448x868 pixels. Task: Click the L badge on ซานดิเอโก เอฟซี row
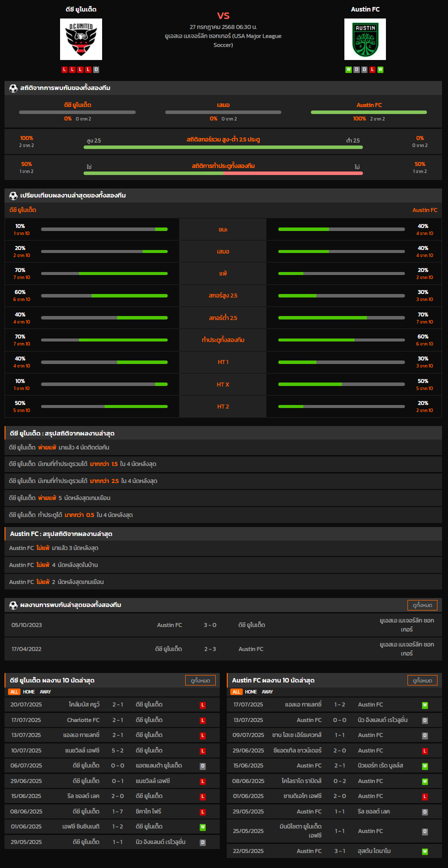pos(425,796)
